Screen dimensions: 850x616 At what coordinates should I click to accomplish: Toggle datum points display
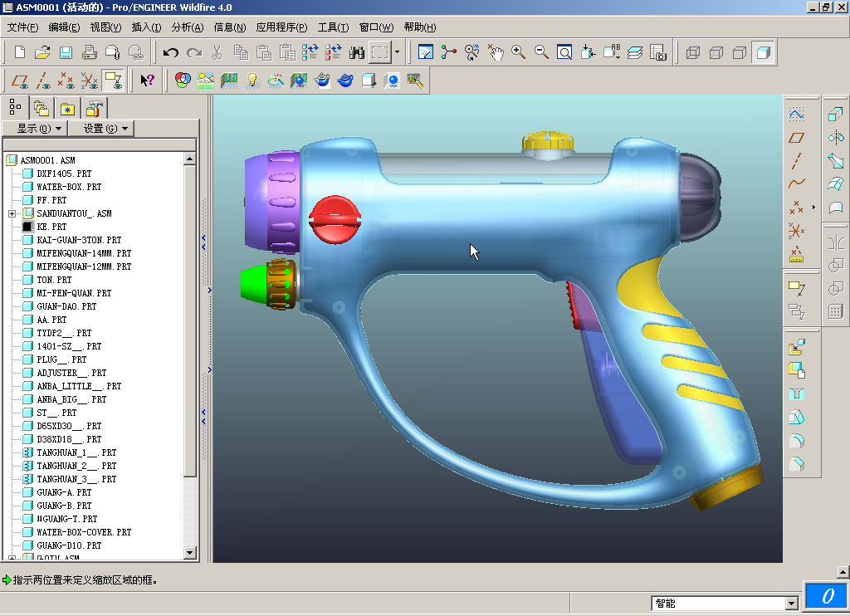[x=66, y=81]
